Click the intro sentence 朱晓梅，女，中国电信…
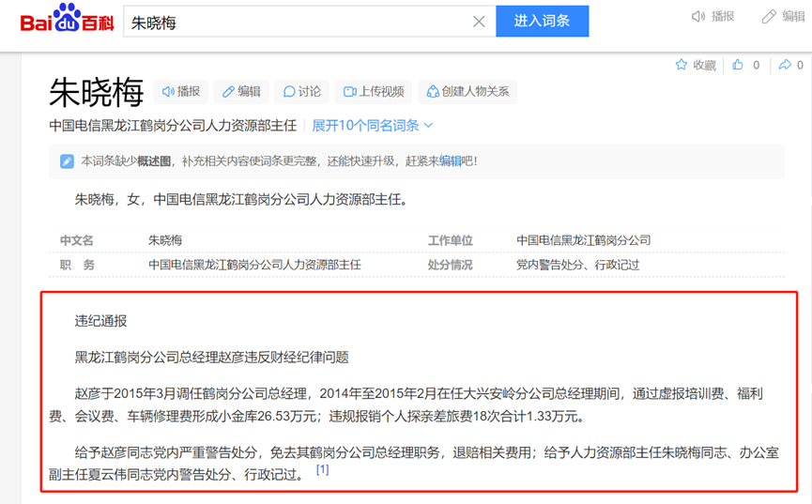 [243, 199]
